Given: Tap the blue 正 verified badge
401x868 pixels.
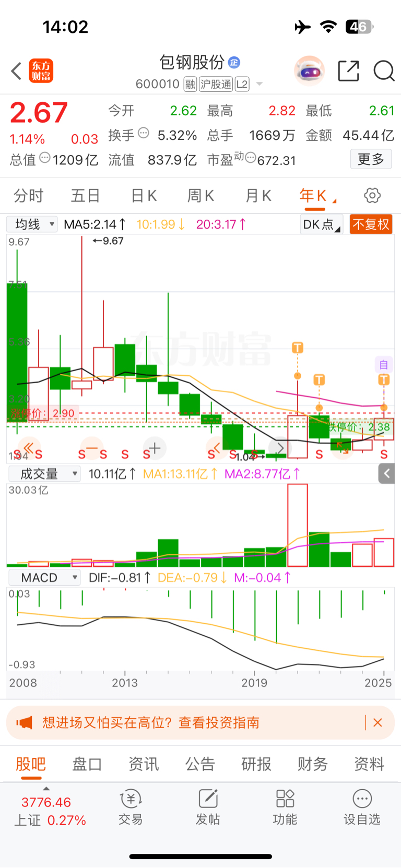Looking at the screenshot, I should [234, 62].
